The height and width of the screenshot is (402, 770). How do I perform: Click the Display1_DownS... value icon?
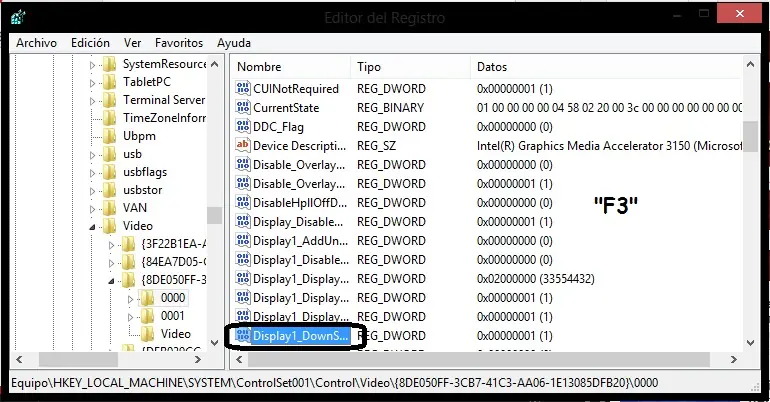[x=243, y=336]
